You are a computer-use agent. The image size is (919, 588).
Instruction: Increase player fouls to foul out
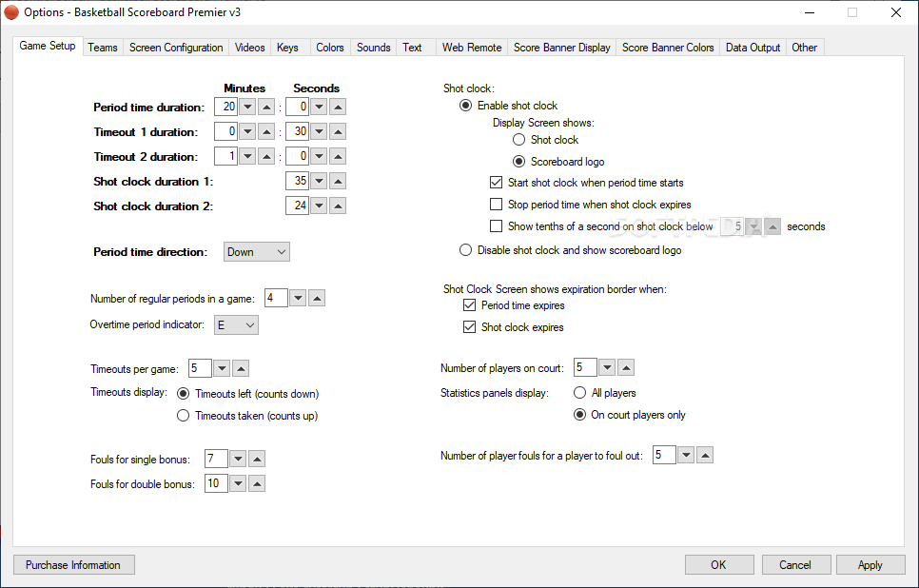705,455
